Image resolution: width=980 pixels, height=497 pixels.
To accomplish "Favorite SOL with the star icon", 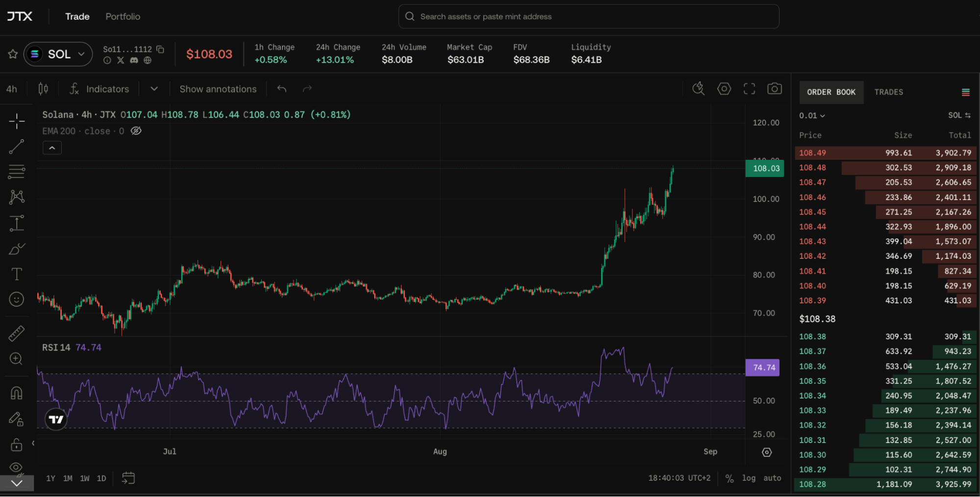I will click(13, 54).
